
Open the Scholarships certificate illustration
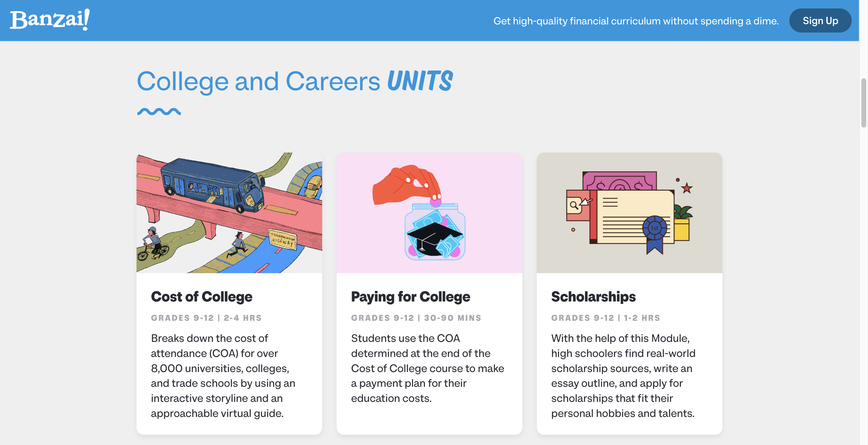pyautogui.click(x=629, y=212)
